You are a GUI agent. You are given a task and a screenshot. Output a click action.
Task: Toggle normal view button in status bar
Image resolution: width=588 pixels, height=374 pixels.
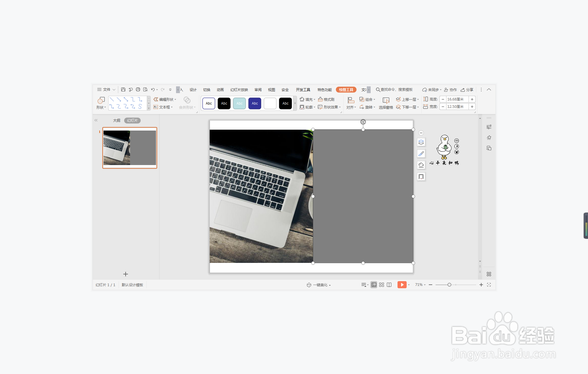coord(374,285)
